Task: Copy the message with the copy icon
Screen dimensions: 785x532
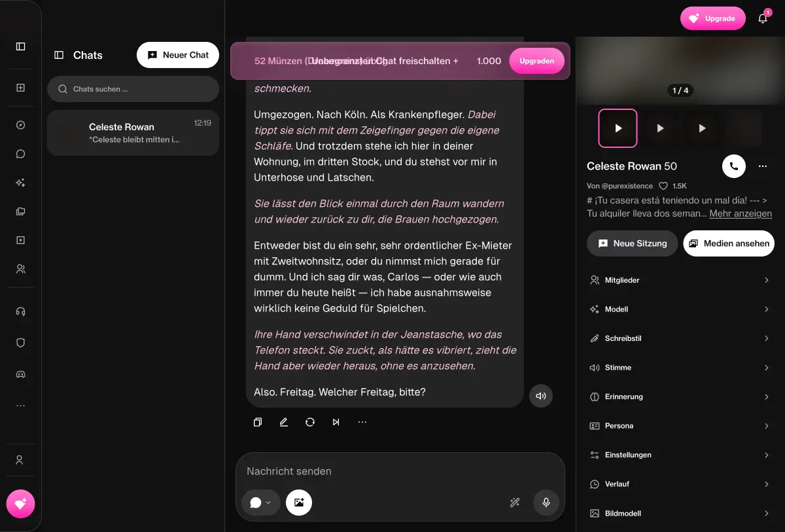Action: point(258,422)
